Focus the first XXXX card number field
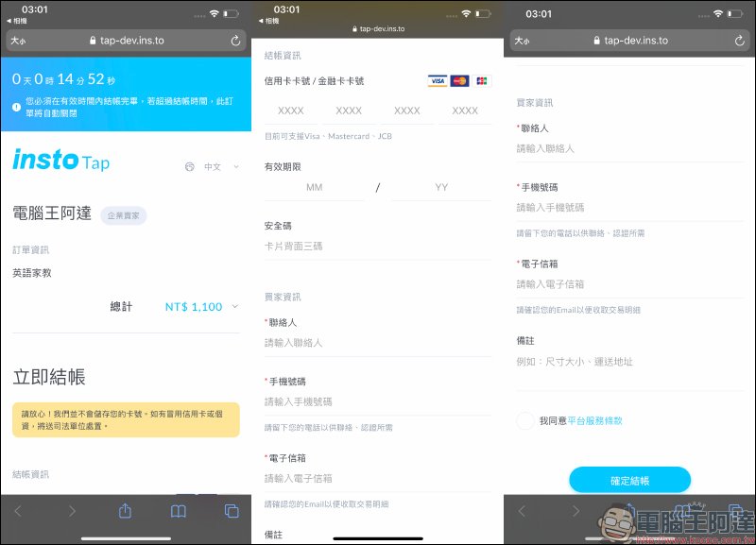 291,111
